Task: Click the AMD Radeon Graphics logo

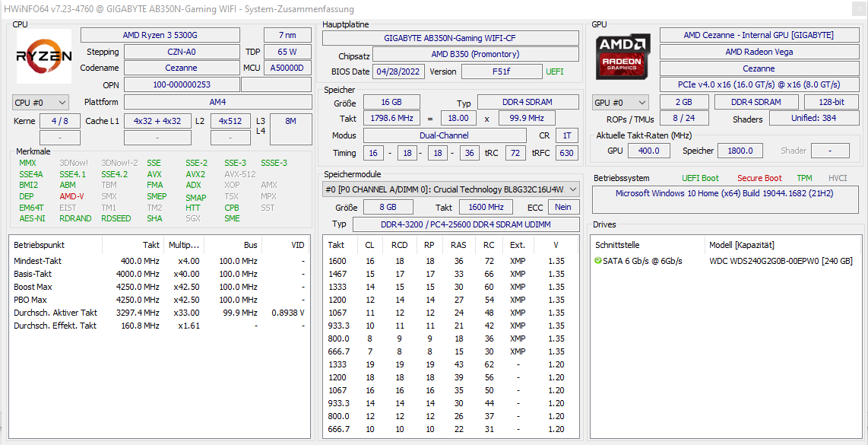Action: (623, 56)
